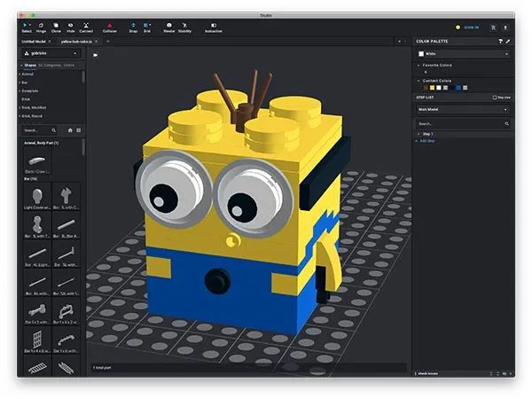Switch to the yellow-bob-cube.io tab
The height and width of the screenshot is (399, 532).
coord(76,42)
